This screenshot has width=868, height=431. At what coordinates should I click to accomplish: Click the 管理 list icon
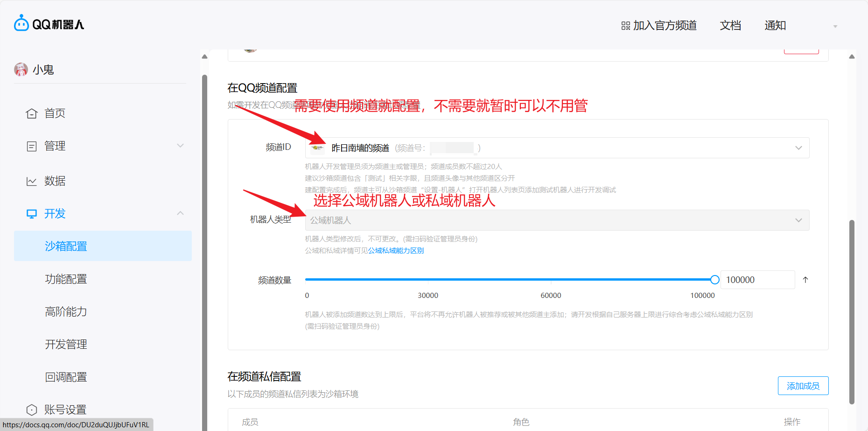[31, 146]
